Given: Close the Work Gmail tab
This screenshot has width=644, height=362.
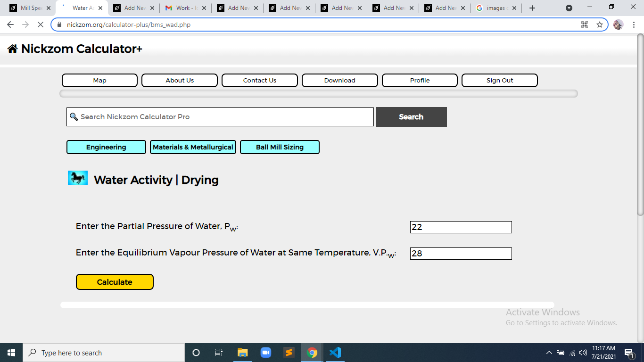Looking at the screenshot, I should pyautogui.click(x=204, y=8).
